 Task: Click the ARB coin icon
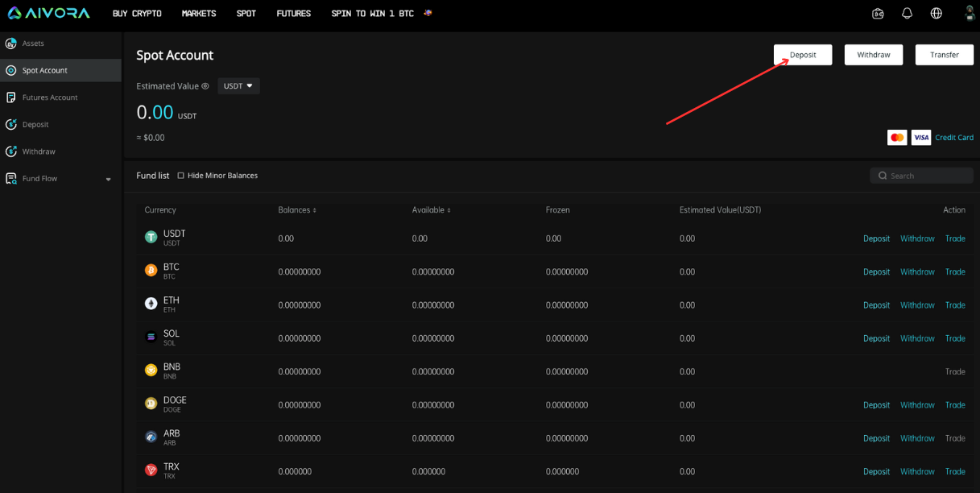tap(151, 437)
